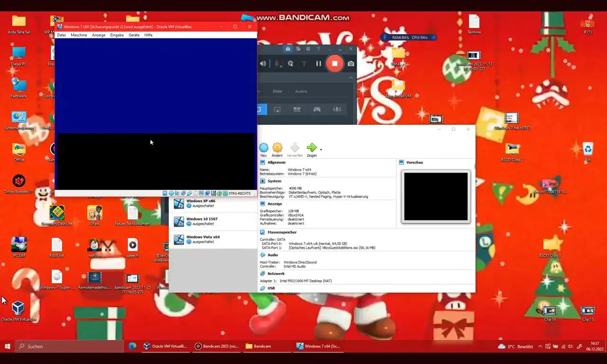This screenshot has height=364, width=607.
Task: Open Geräte menu in the VM window
Action: [x=134, y=35]
